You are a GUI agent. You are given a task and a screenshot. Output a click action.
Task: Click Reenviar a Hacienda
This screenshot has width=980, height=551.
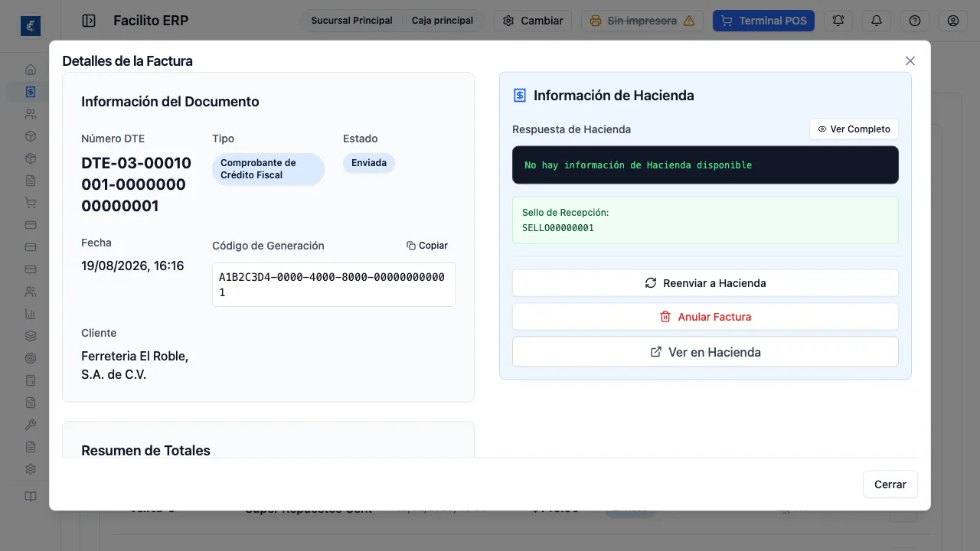pos(705,283)
